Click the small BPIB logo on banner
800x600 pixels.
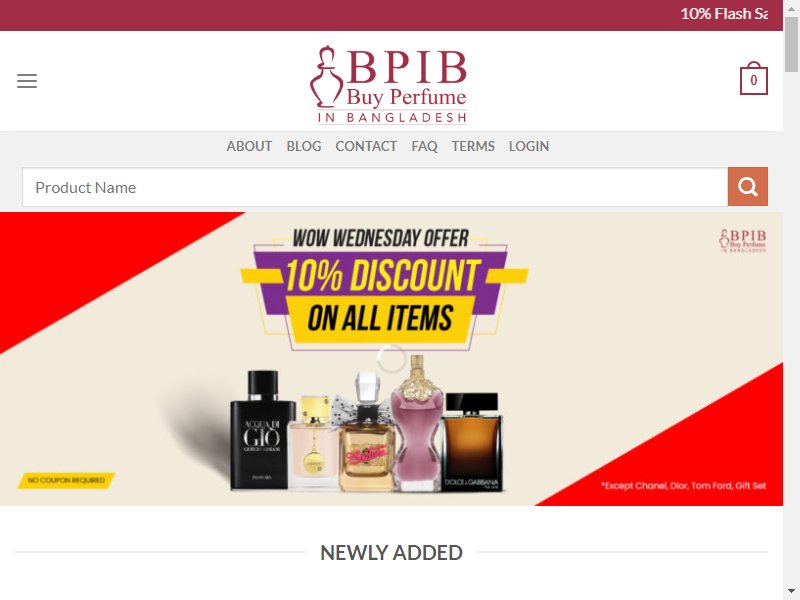[743, 240]
